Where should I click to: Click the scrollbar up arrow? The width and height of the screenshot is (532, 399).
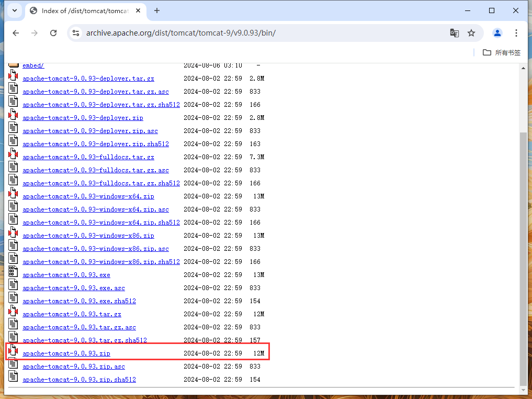coord(523,68)
